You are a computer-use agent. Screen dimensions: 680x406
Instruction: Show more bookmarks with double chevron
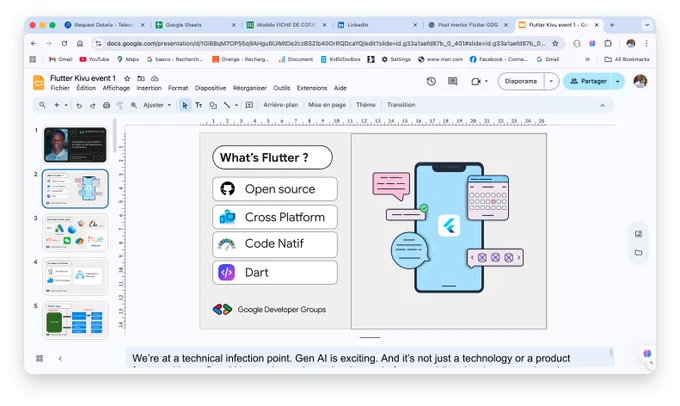coord(587,59)
